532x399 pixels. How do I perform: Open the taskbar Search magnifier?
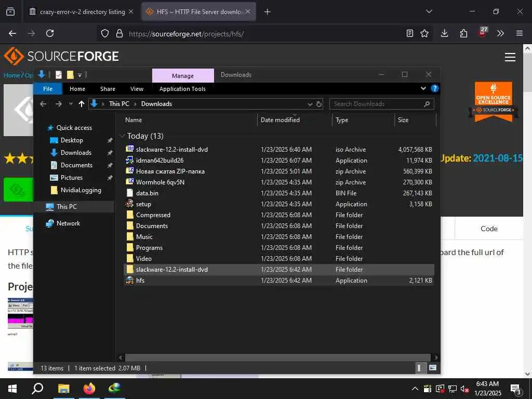[x=37, y=389]
